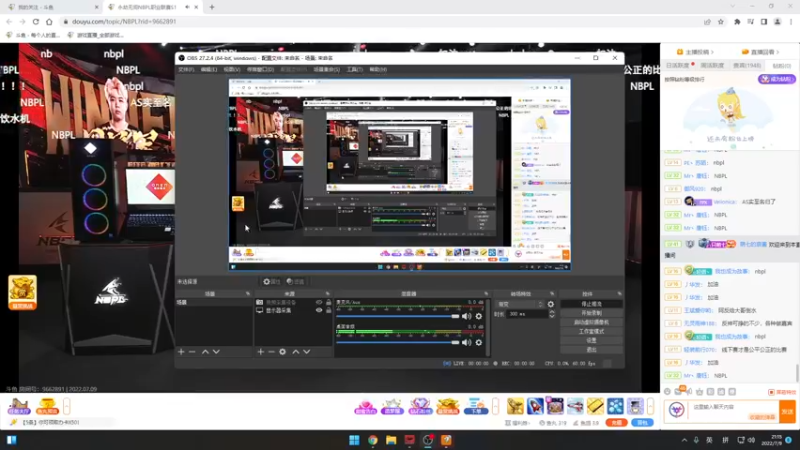
Task: Click the airplane gift icon in Douyu gift bar
Action: click(x=575, y=406)
